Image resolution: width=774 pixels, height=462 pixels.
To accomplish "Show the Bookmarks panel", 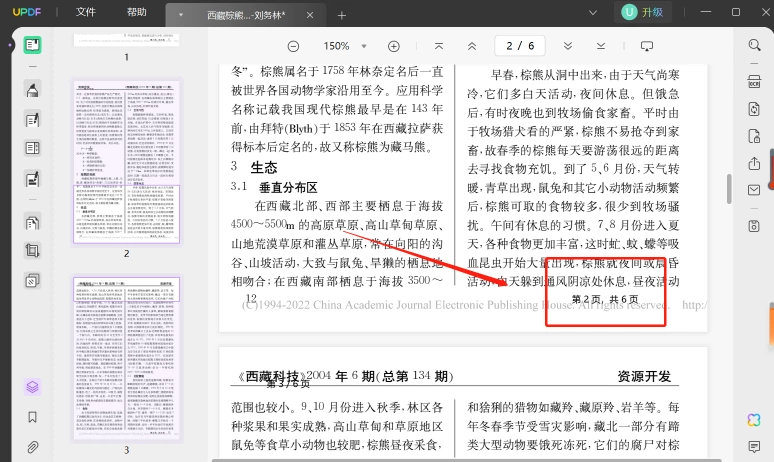I will coord(33,418).
